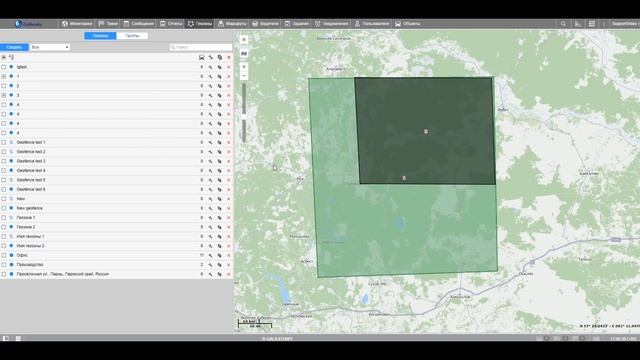The height and width of the screenshot is (360, 640).
Task: Switch to the Группы tab
Action: tap(132, 36)
